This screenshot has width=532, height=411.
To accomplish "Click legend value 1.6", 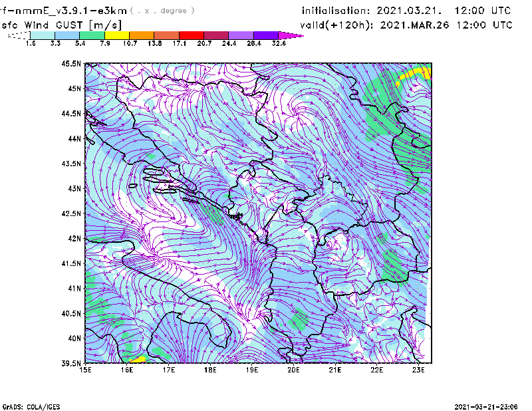I will pyautogui.click(x=31, y=43).
